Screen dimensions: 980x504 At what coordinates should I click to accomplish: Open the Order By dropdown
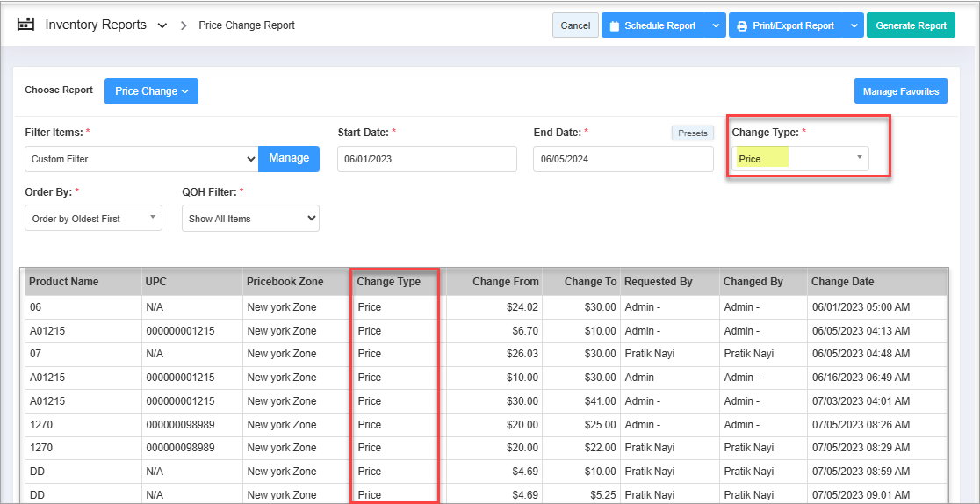point(93,218)
